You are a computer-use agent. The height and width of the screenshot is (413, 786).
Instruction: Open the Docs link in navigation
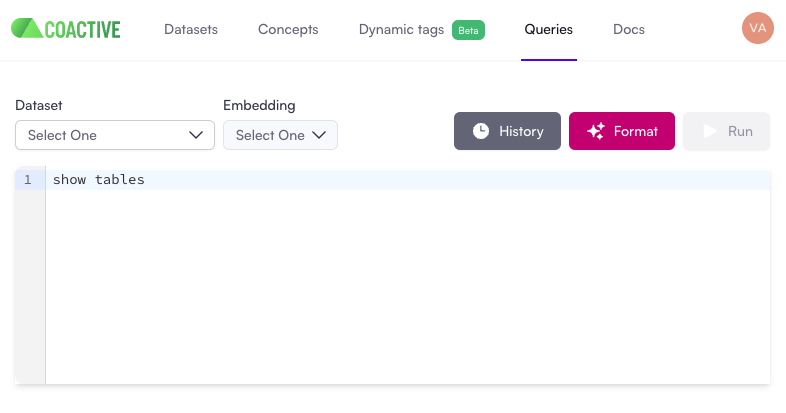[628, 29]
